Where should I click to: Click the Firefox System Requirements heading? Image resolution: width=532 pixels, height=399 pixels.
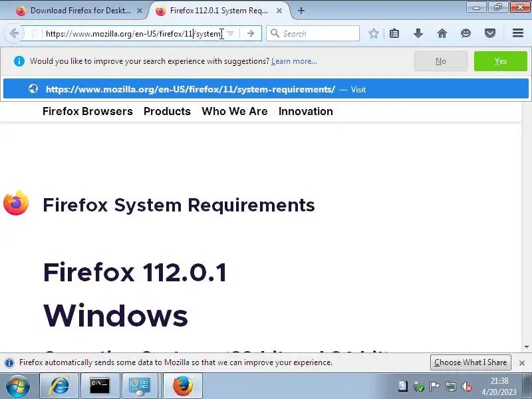click(179, 205)
